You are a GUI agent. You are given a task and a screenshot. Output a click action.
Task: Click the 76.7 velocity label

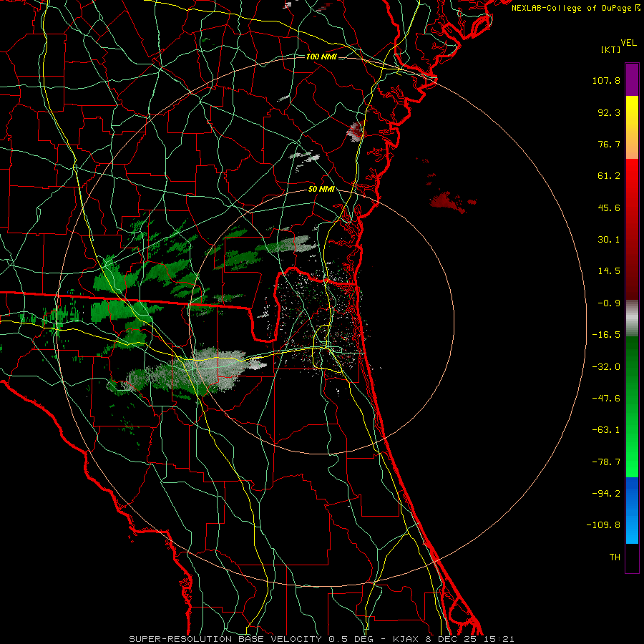[609, 144]
